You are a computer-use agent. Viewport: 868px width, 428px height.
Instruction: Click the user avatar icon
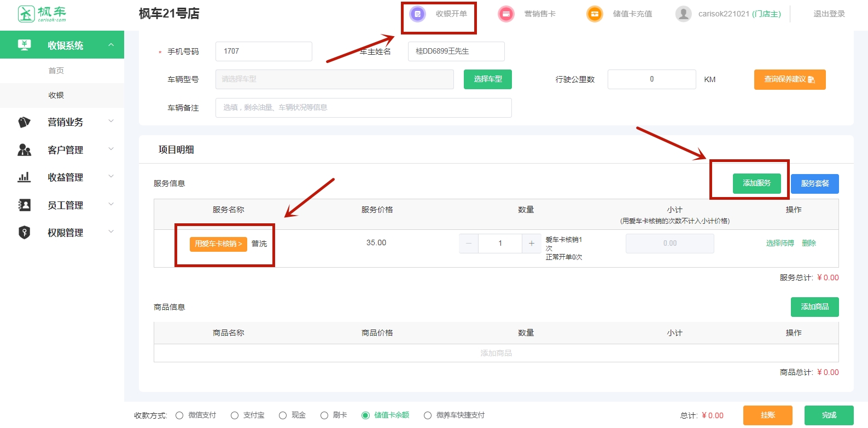tap(683, 14)
